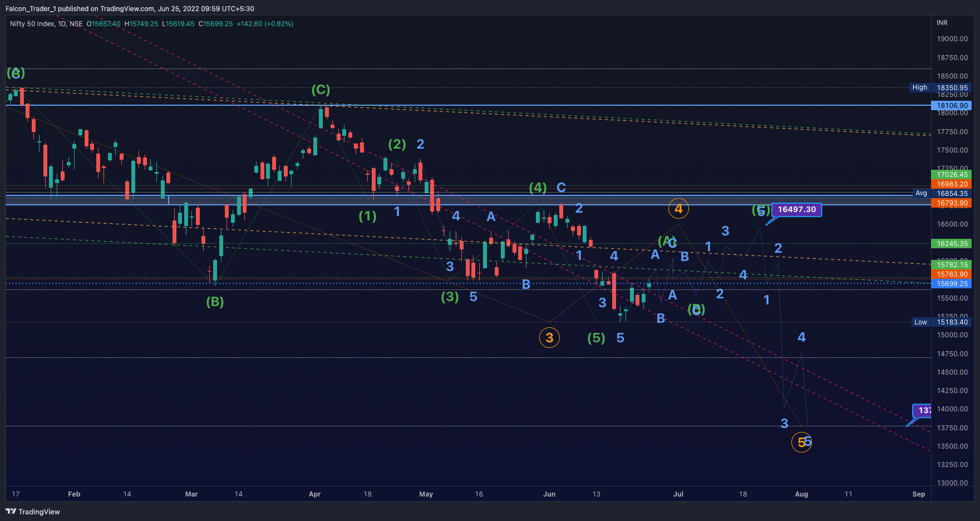Click the green (4) wave label
The height and width of the screenshot is (521, 980).
point(538,188)
